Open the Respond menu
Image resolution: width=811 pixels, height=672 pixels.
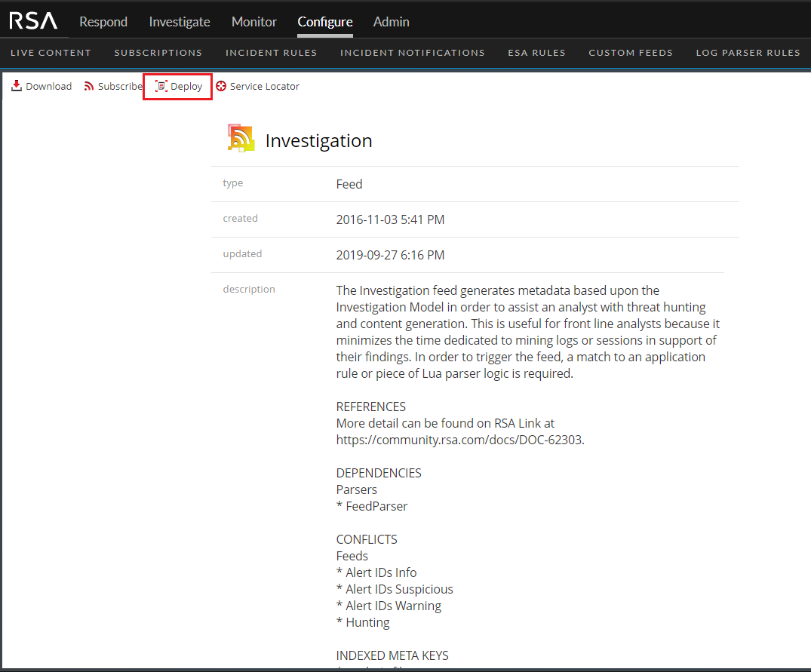103,22
